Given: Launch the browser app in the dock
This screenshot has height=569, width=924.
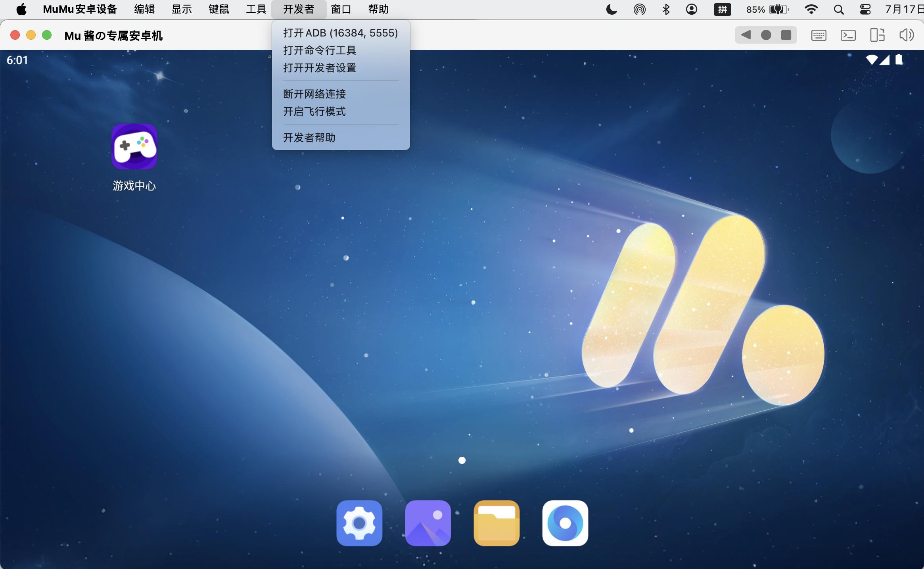Looking at the screenshot, I should click(566, 523).
